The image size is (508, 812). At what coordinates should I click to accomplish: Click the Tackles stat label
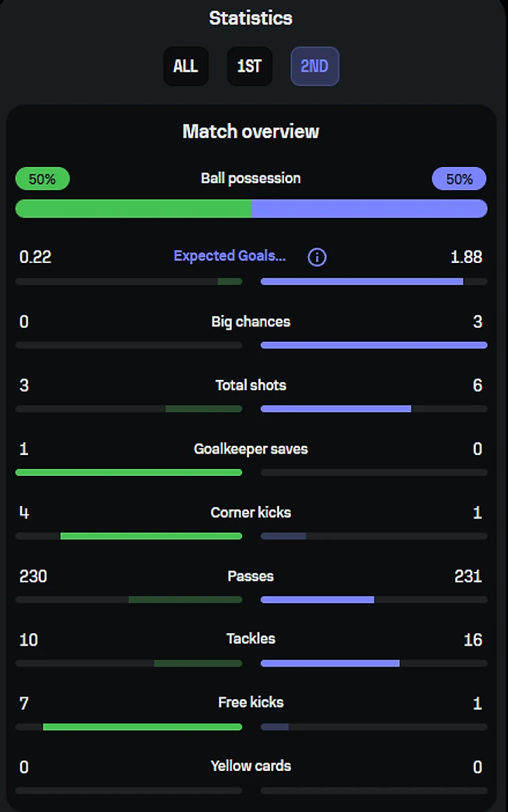point(251,639)
